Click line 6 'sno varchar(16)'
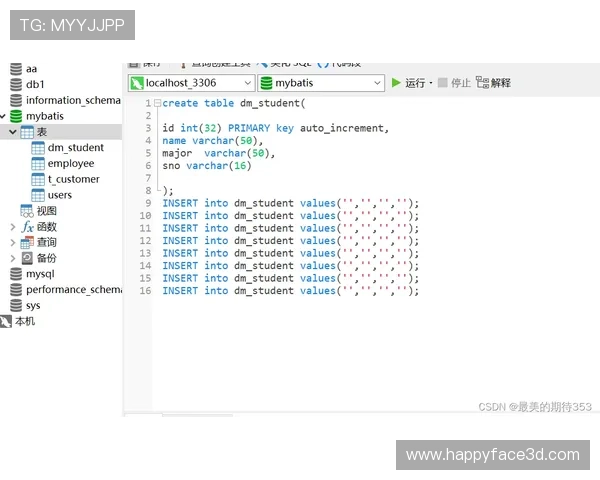The height and width of the screenshot is (480, 600). tap(207, 166)
